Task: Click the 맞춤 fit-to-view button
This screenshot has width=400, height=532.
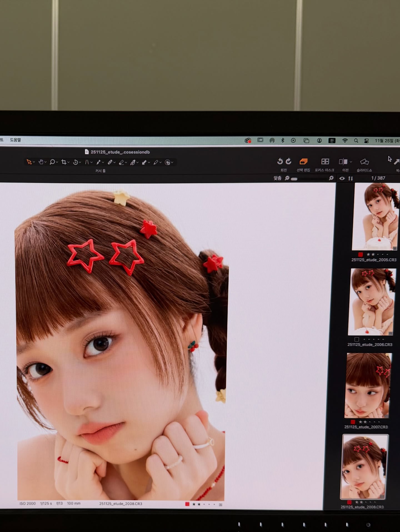Action: [277, 178]
